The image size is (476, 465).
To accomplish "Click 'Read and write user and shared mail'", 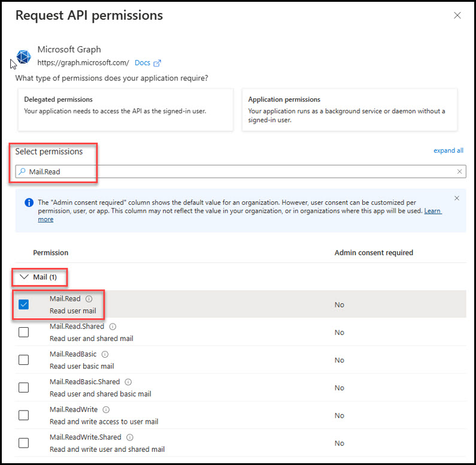I will (x=107, y=449).
